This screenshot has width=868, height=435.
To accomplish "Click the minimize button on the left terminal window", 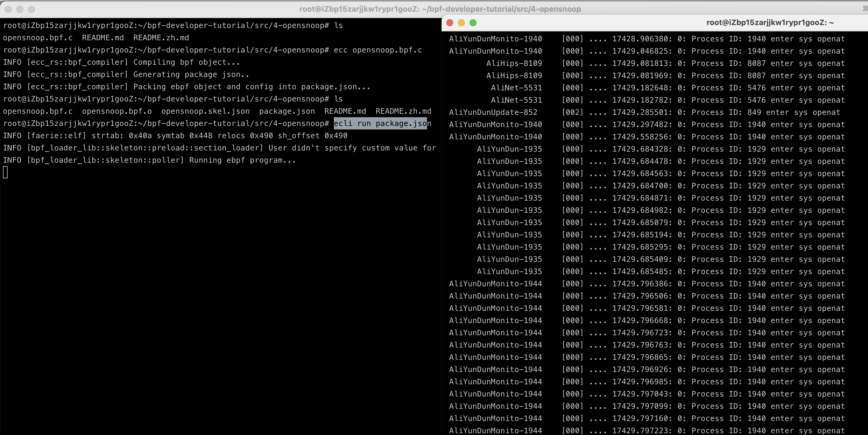I will pos(20,9).
